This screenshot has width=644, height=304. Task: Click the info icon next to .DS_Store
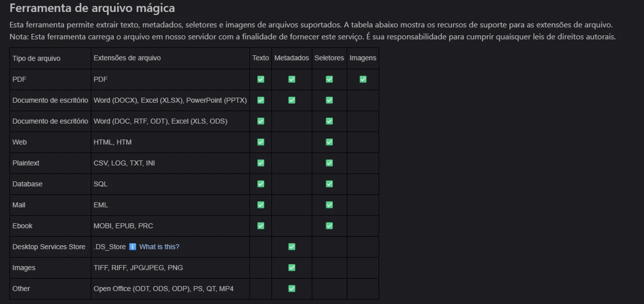pyautogui.click(x=133, y=247)
